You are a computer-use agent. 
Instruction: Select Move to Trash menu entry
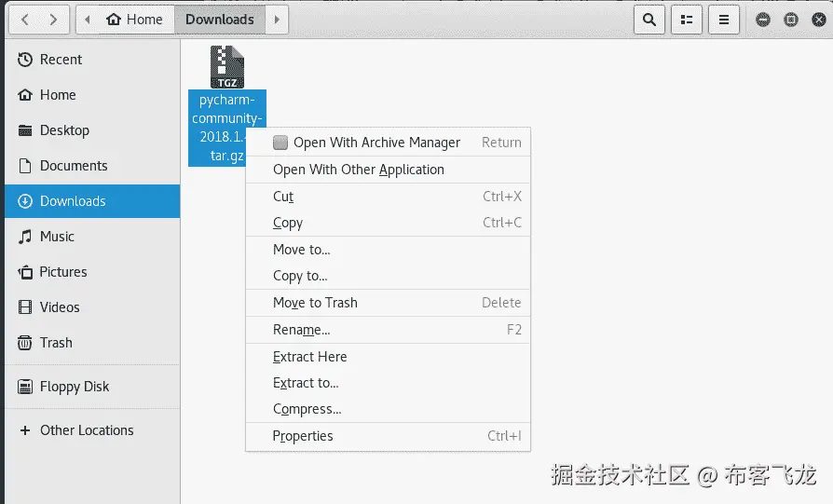(315, 303)
